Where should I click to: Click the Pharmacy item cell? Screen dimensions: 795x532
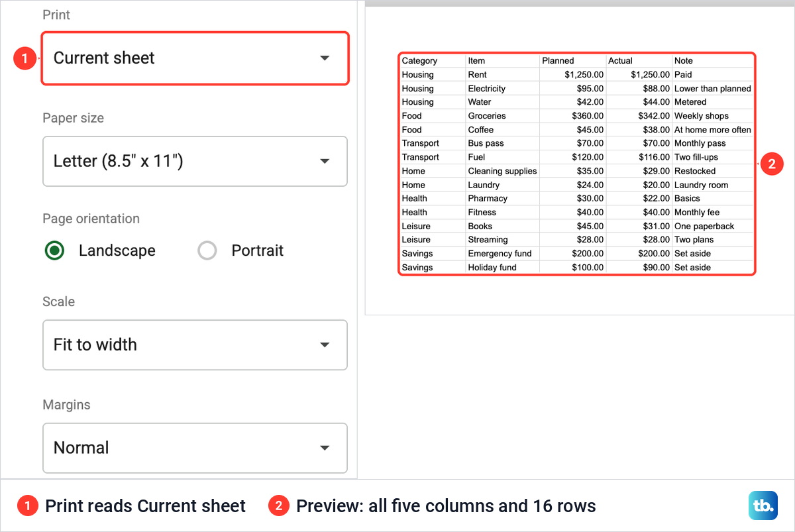pyautogui.click(x=502, y=198)
